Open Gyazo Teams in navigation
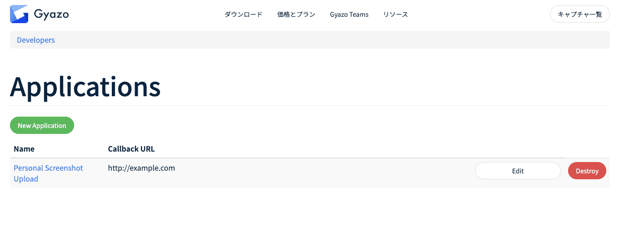This screenshot has height=241, width=644. click(349, 15)
